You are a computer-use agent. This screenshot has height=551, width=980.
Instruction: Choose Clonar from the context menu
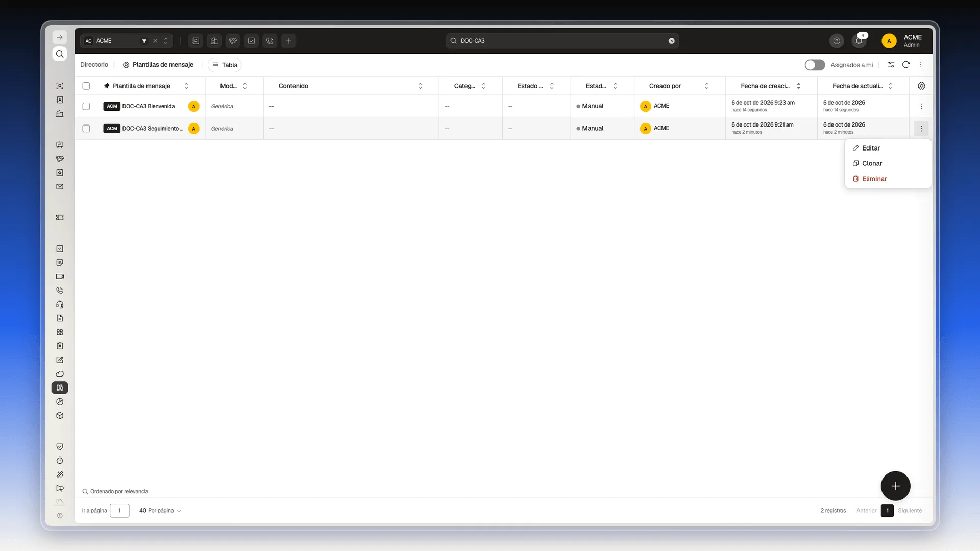[888, 163]
